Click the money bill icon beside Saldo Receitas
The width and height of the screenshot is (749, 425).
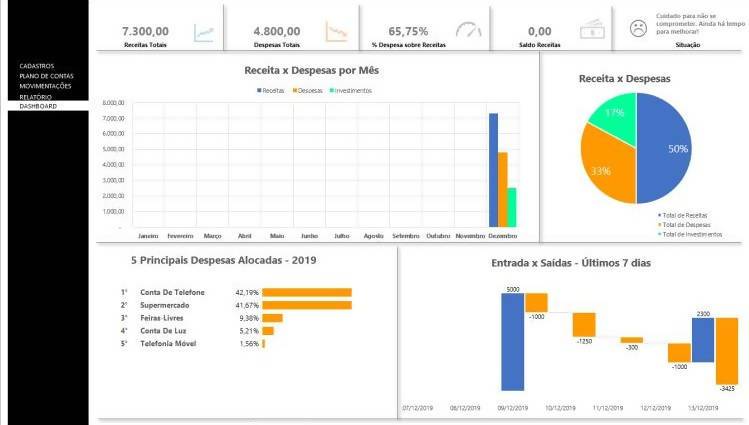(592, 30)
